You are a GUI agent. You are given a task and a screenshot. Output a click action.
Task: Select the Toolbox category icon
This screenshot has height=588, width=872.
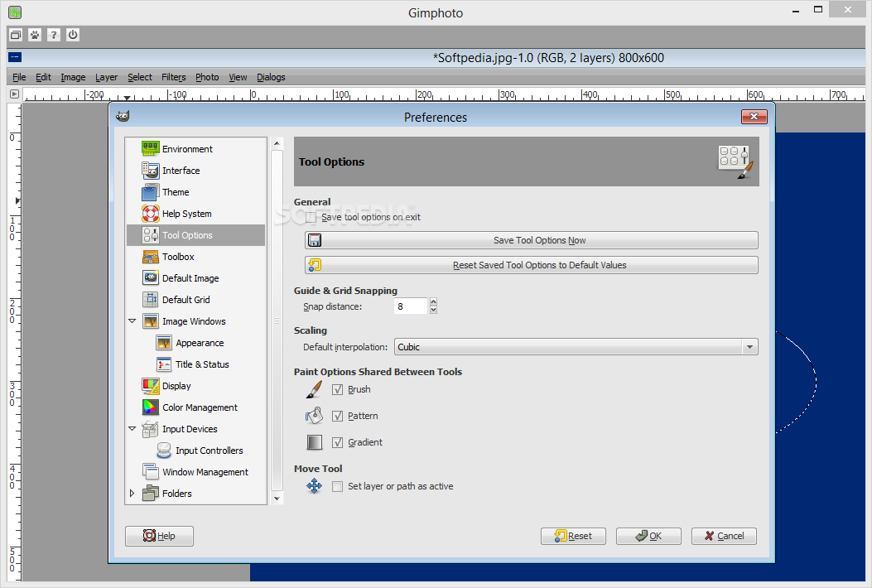tap(151, 257)
